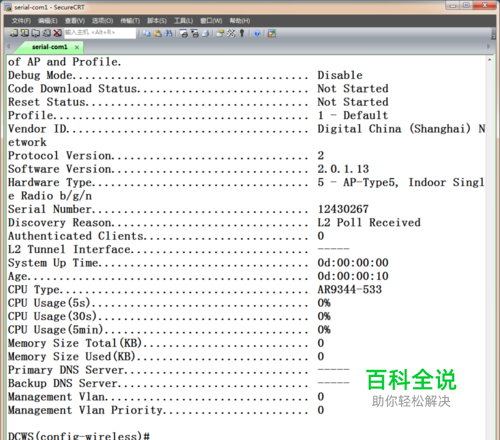This screenshot has width=500, height=440.
Task: Click the Debug Mode value 'Disable'
Action: [x=340, y=75]
